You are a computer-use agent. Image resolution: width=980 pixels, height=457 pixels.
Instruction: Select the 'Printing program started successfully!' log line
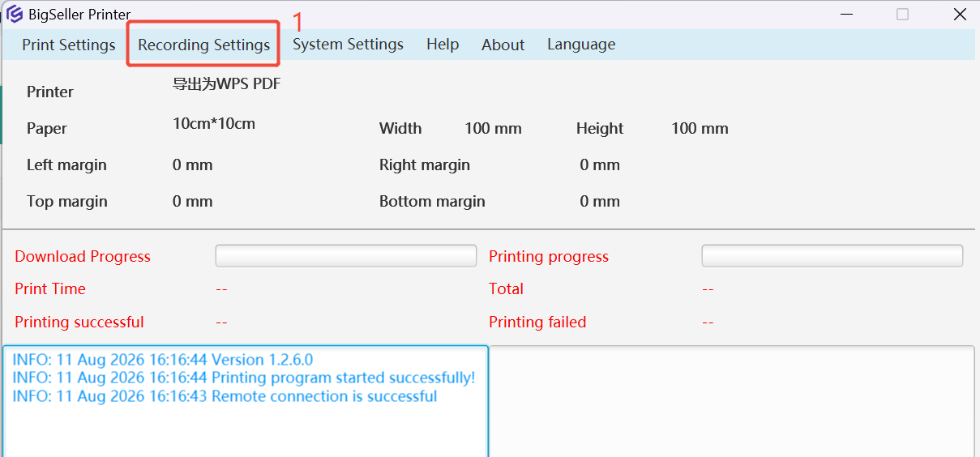pos(244,378)
